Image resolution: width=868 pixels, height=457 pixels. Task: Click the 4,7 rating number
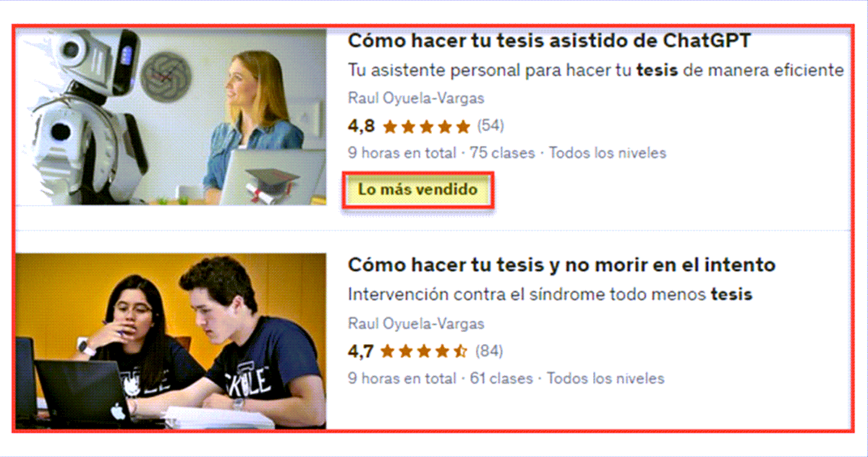click(360, 352)
